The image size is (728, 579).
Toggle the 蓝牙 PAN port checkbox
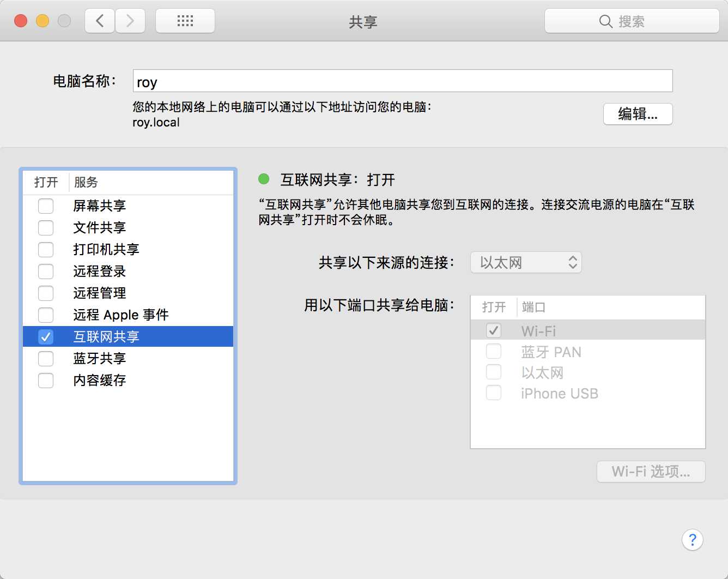click(494, 351)
